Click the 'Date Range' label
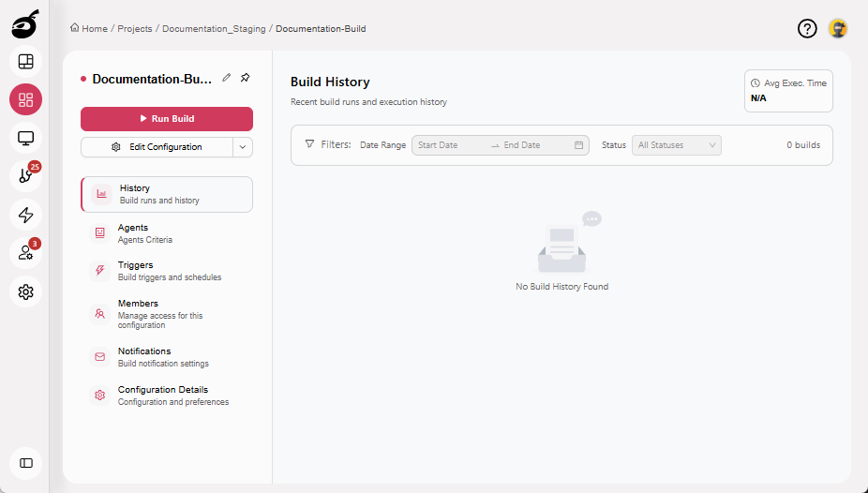868x493 pixels. pyautogui.click(x=382, y=145)
